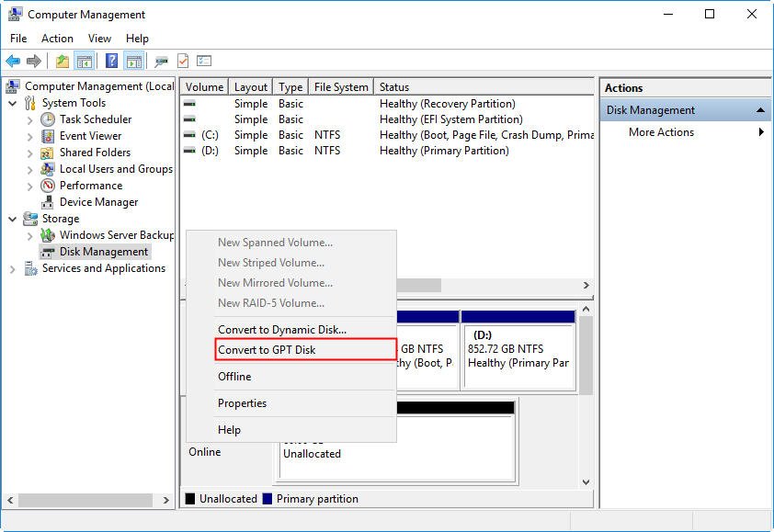Click the Event Viewer icon
Screen dimensions: 774x532
click(x=48, y=136)
